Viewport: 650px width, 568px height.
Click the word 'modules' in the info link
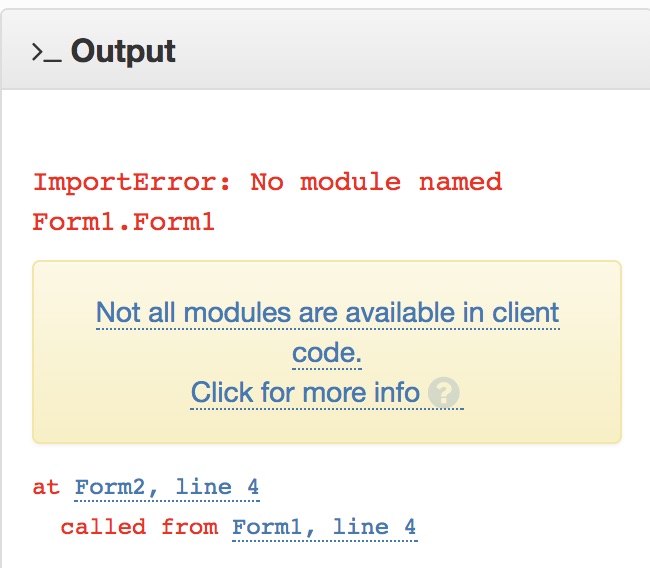[237, 313]
